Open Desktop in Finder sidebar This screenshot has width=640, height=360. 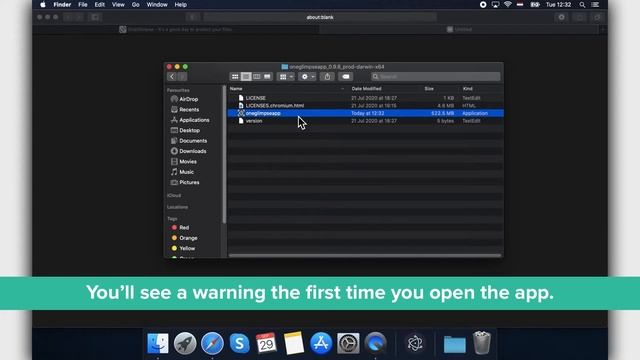pos(185,130)
